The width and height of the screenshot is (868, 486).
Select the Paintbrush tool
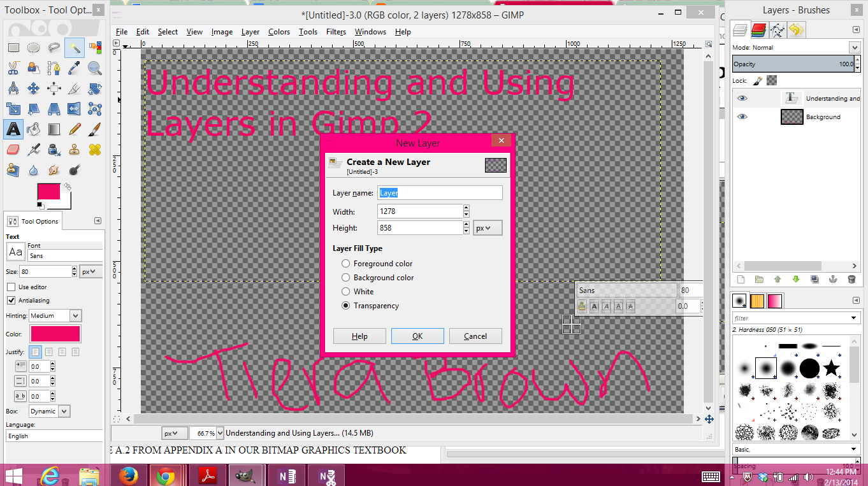[x=95, y=129]
